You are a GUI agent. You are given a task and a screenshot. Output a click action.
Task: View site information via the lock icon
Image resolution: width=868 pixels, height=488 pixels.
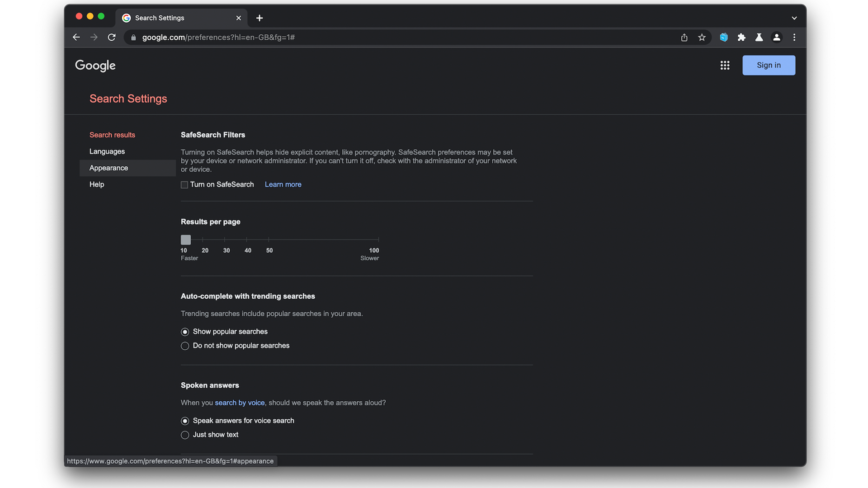[133, 38]
